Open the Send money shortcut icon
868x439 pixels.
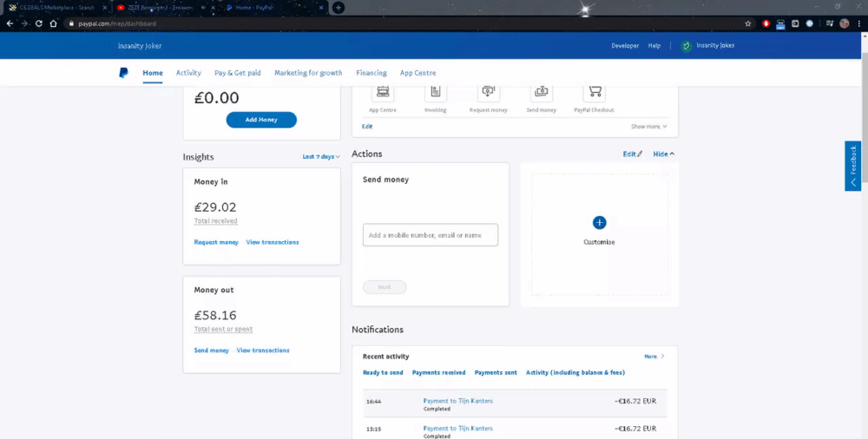click(542, 93)
